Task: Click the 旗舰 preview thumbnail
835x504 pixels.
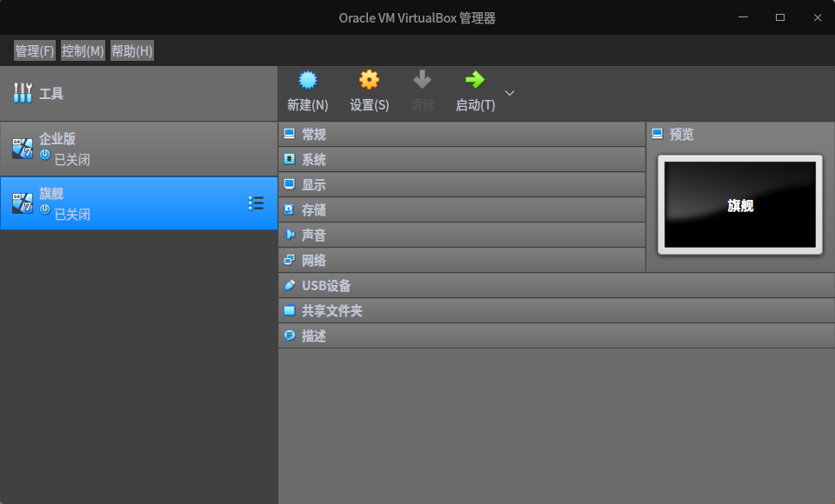Action: pos(738,206)
